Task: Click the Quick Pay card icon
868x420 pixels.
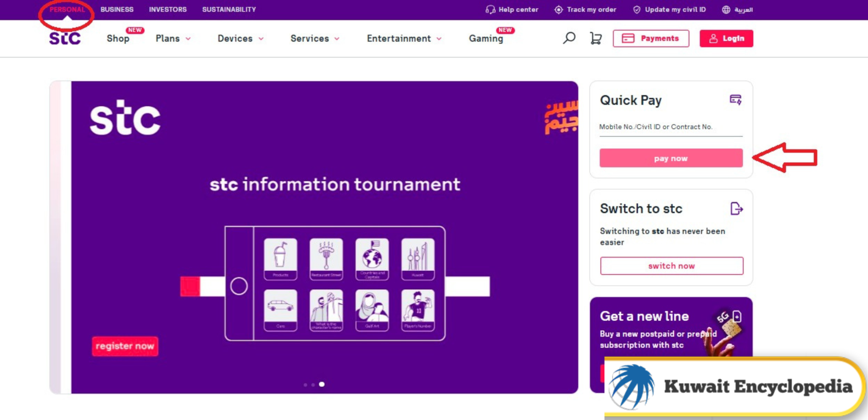Action: (736, 100)
